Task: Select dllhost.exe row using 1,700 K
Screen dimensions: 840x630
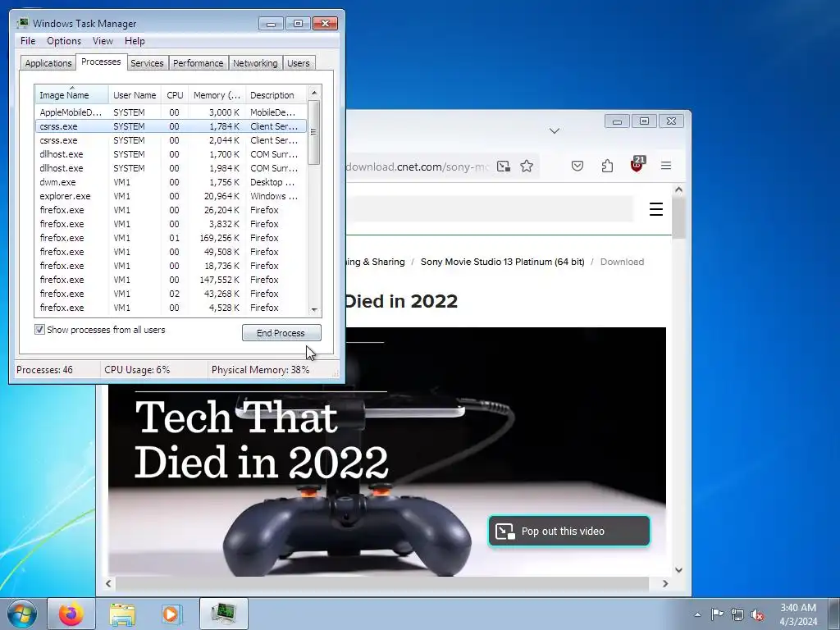Action: [171, 154]
